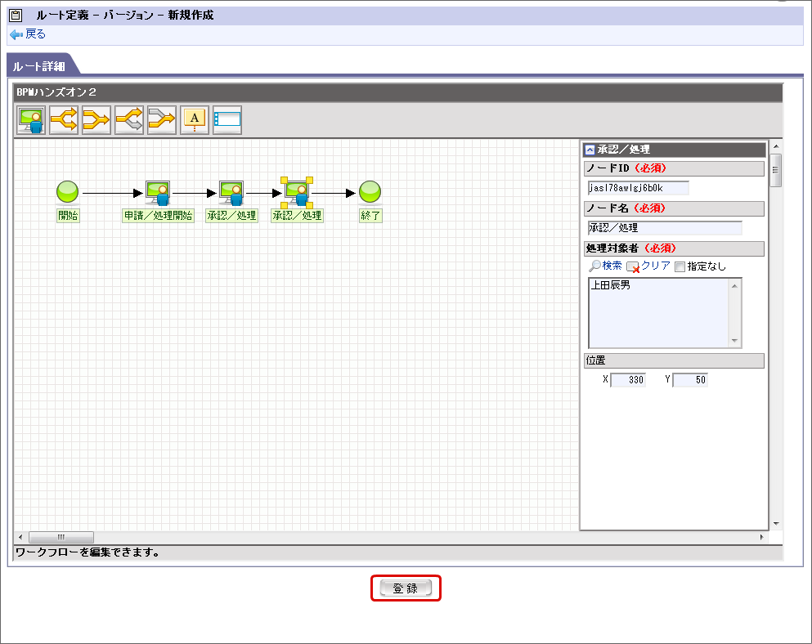Click the ノード名 (必須) header

(x=674, y=208)
